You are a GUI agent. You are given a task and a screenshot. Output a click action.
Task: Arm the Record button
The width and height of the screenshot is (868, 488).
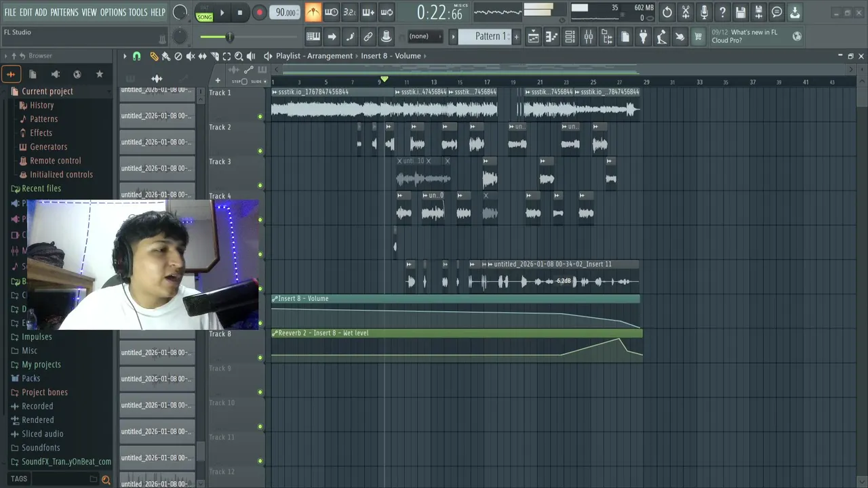pos(259,12)
